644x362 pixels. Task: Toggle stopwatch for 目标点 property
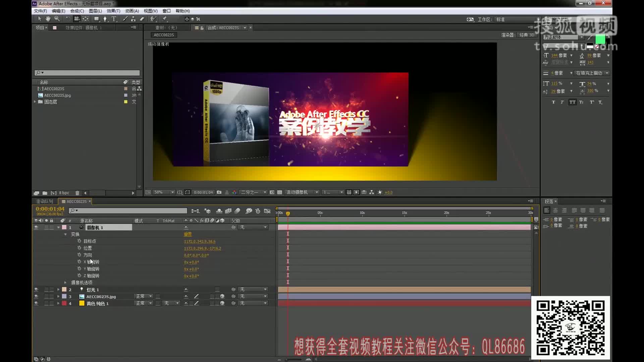click(79, 241)
